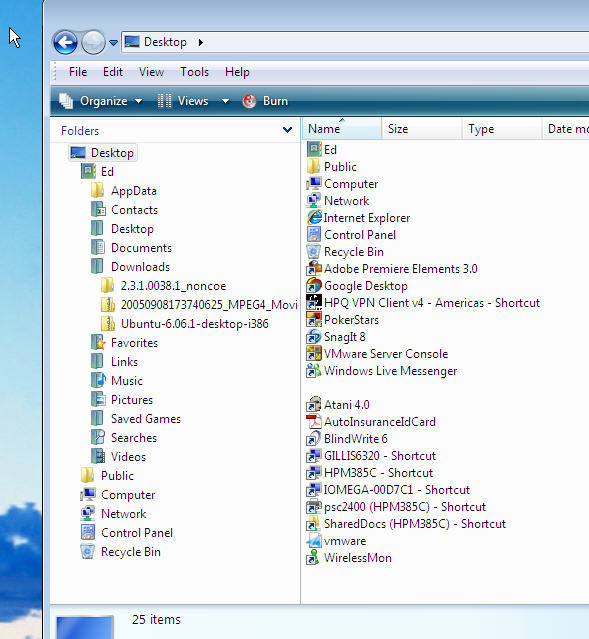Select Atani 4.0 shortcut icon
The height and width of the screenshot is (639, 589).
[x=314, y=405]
